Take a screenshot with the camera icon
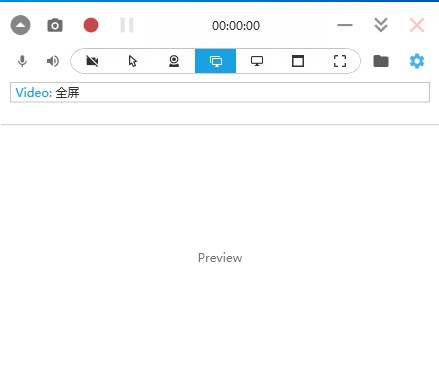The image size is (439, 392). coord(55,25)
